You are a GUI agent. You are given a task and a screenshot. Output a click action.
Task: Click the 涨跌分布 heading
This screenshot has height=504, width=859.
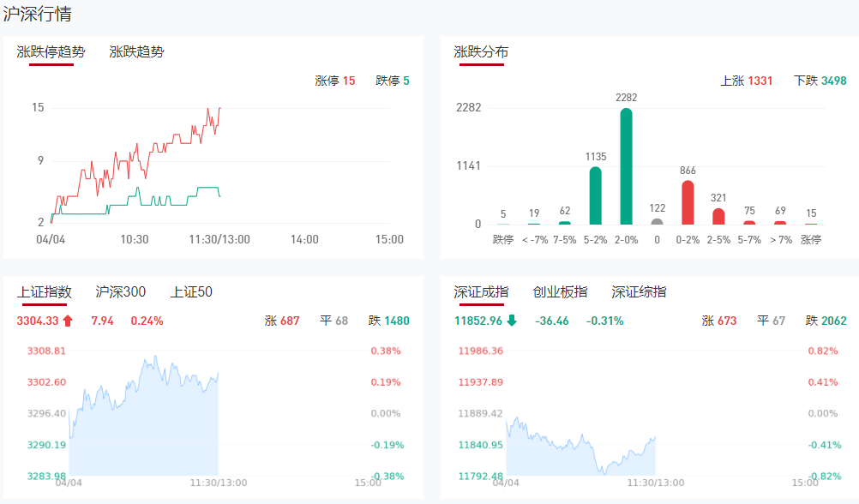pos(481,51)
